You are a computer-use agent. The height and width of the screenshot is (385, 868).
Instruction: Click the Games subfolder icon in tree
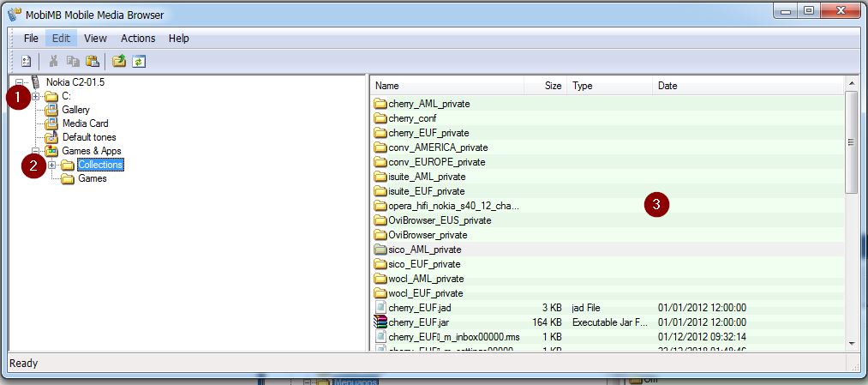click(68, 178)
